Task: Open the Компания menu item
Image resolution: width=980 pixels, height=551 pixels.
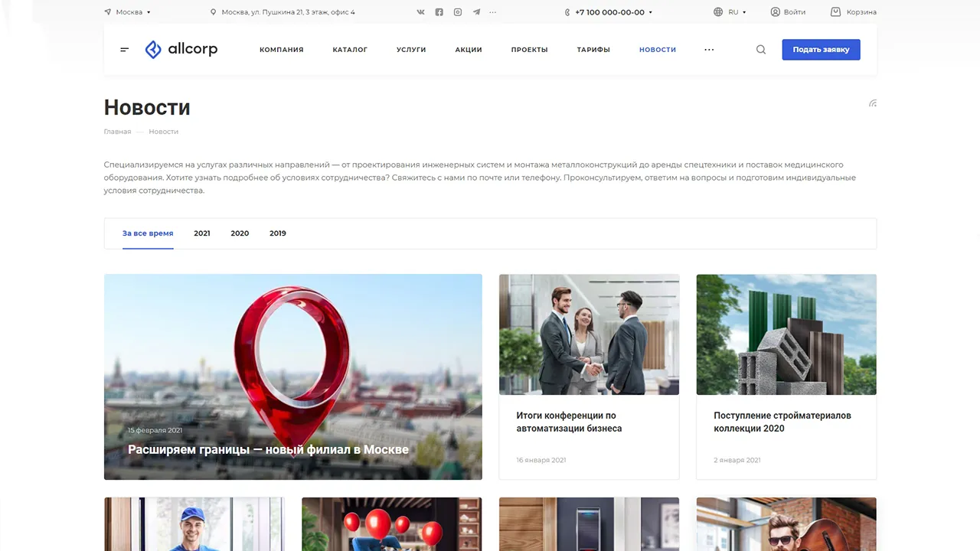Action: pos(282,50)
